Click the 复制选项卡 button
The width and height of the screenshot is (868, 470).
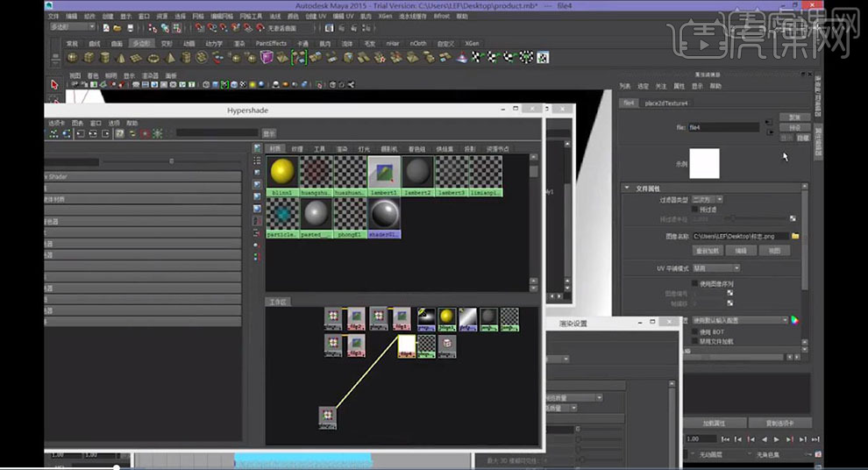tap(780, 423)
